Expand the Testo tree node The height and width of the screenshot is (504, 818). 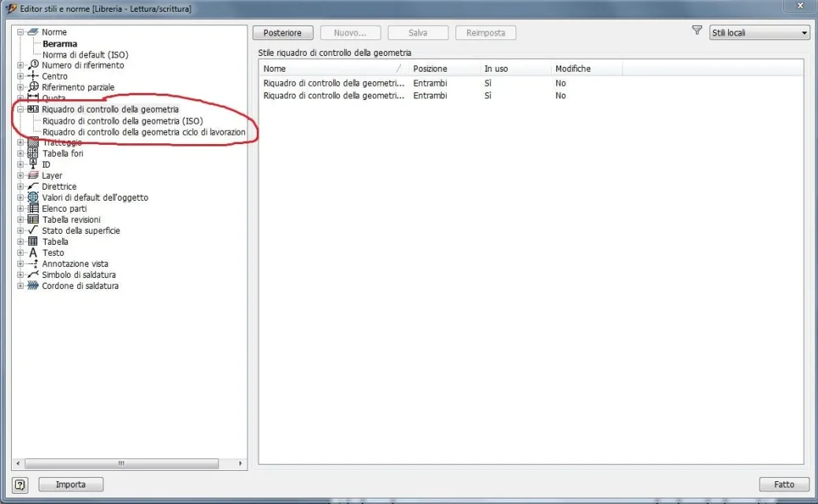pyautogui.click(x=20, y=253)
